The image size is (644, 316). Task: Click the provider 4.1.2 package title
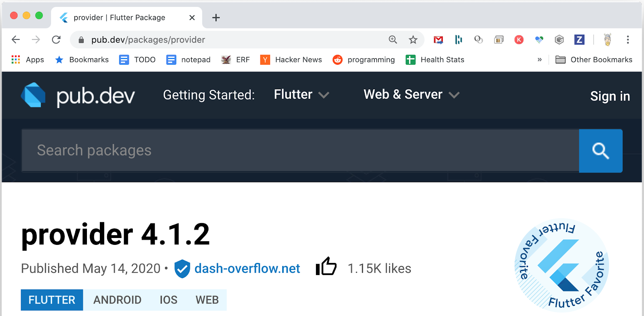[x=116, y=234]
